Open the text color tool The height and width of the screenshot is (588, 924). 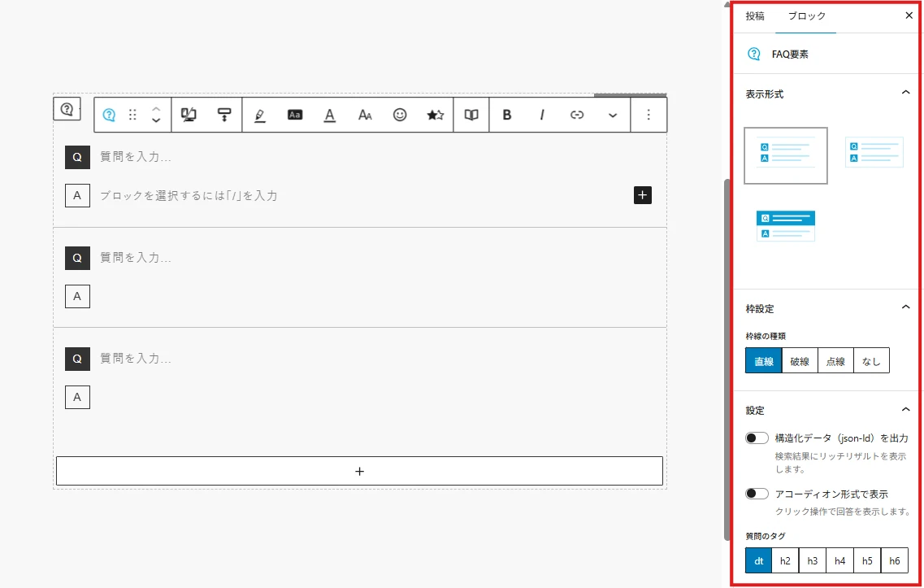(330, 115)
